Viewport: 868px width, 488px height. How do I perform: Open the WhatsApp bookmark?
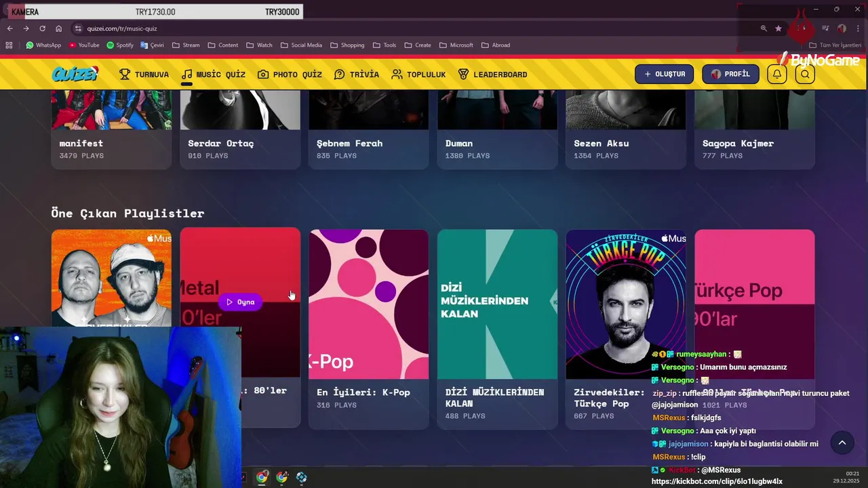point(43,45)
